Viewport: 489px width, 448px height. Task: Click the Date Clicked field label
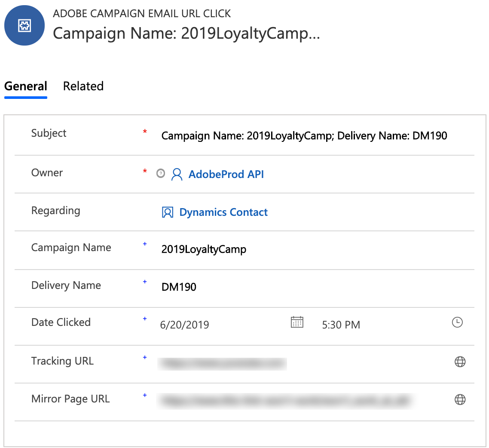[x=61, y=322]
